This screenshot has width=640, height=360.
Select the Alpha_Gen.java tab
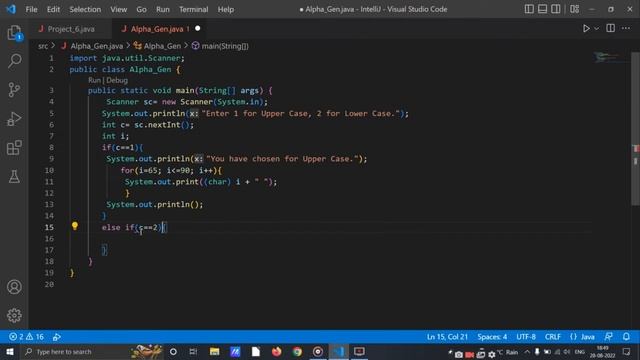157,29
